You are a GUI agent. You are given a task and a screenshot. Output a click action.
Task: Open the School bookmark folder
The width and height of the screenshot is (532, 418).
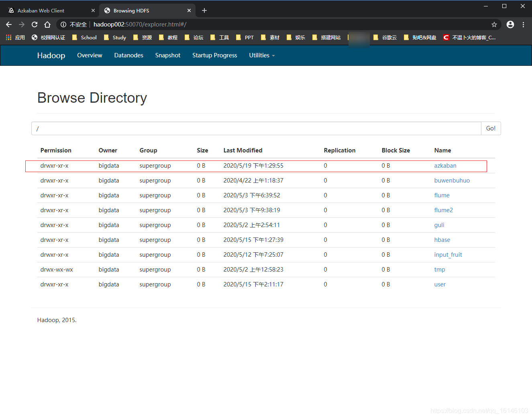point(84,37)
